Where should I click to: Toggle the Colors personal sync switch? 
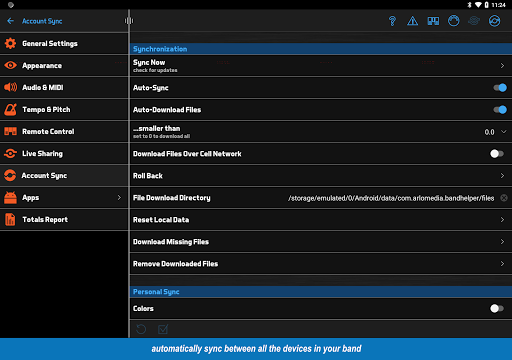[x=497, y=308]
